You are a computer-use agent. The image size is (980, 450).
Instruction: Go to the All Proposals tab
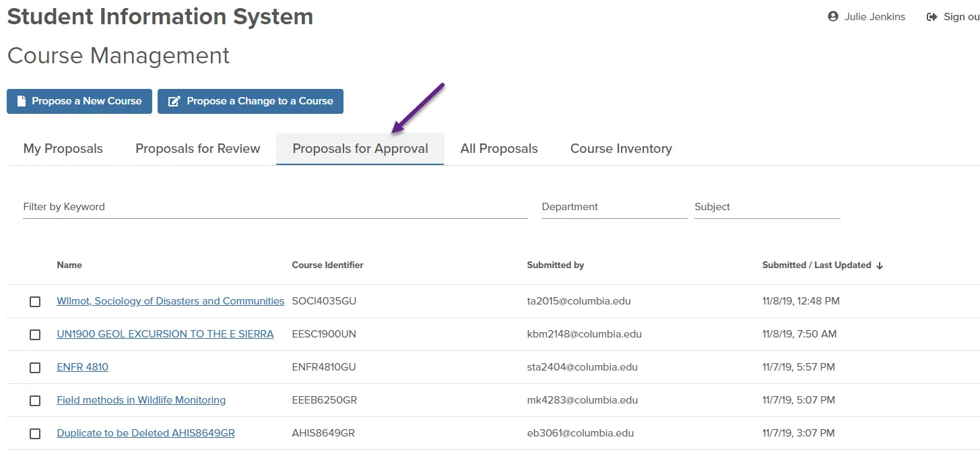pyautogui.click(x=499, y=149)
